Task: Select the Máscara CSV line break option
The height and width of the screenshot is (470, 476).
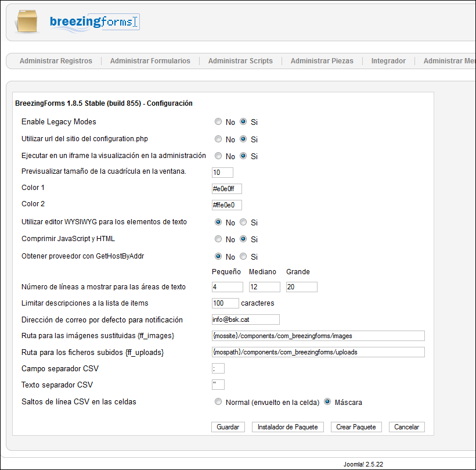Action: pyautogui.click(x=327, y=402)
